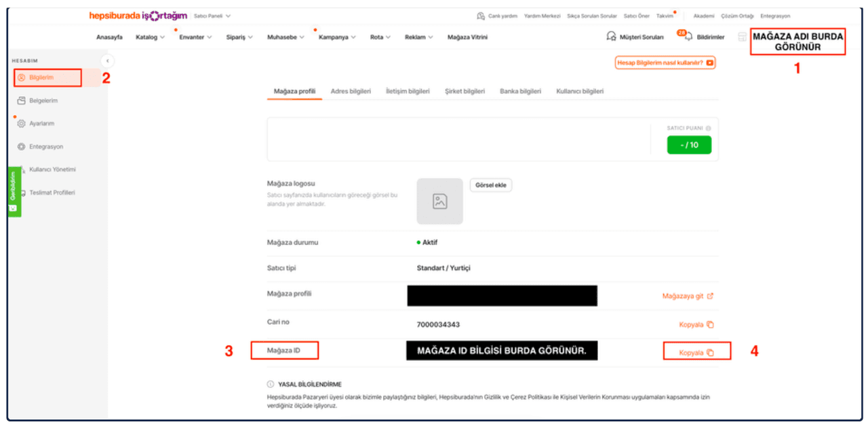Viewport: 868px width, 426px height.
Task: Open Kullanıcı Yönetimi in the sidebar
Action: click(52, 170)
